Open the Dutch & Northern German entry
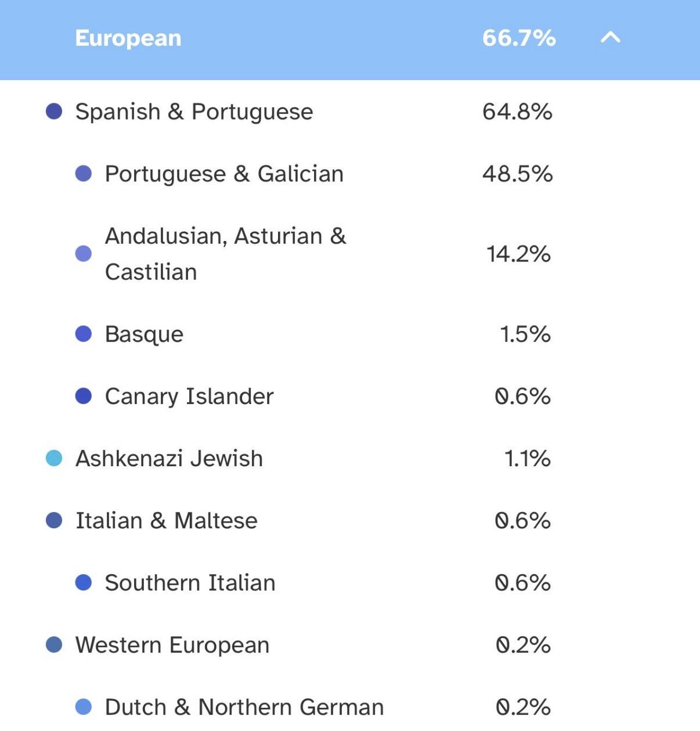This screenshot has width=700, height=731. tap(244, 707)
